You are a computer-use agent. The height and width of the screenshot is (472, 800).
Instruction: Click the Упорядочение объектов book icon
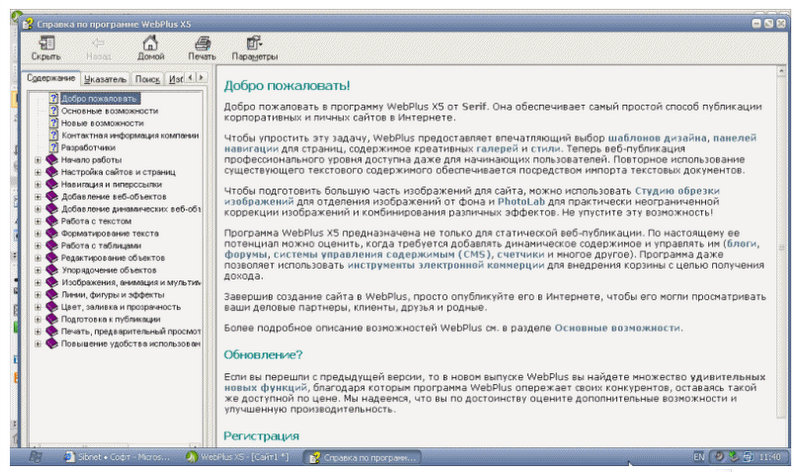click(52, 269)
